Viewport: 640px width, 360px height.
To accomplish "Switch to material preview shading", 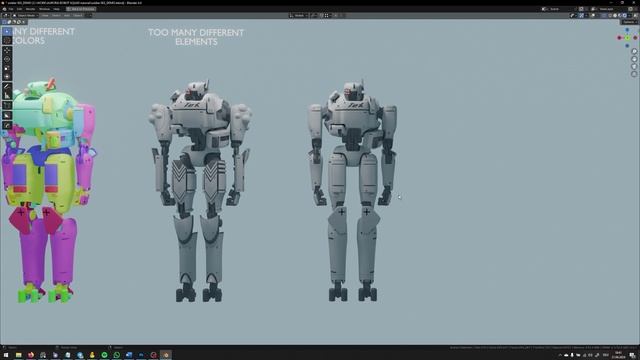I will (620, 16).
